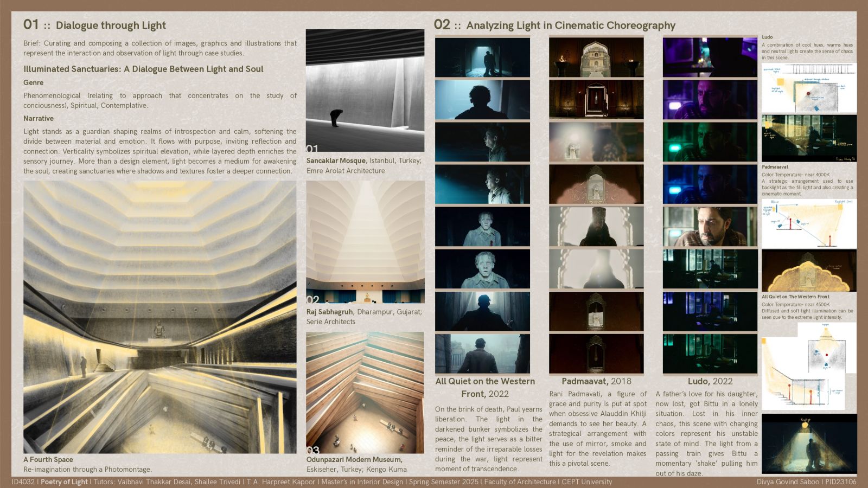Select the 'Illuminated Sanctuaries' title line
Image resolution: width=868 pixels, height=488 pixels.
click(x=143, y=69)
